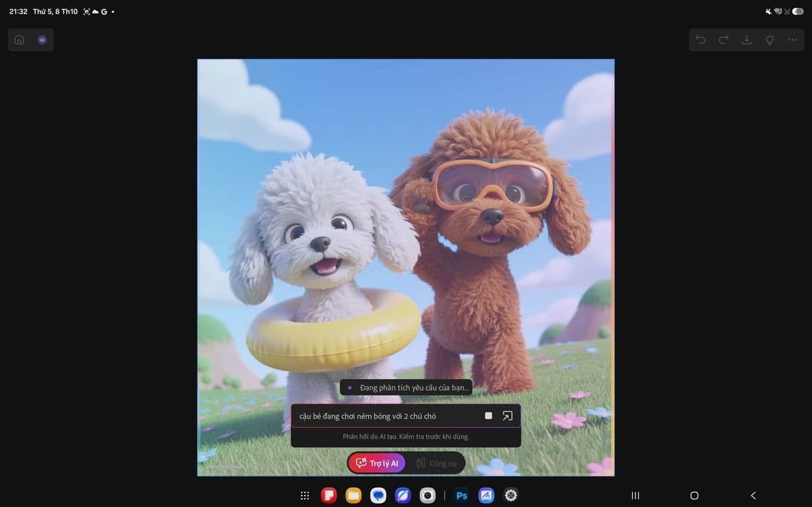Undo the last edit
Image resolution: width=812 pixels, height=507 pixels.
tap(700, 40)
